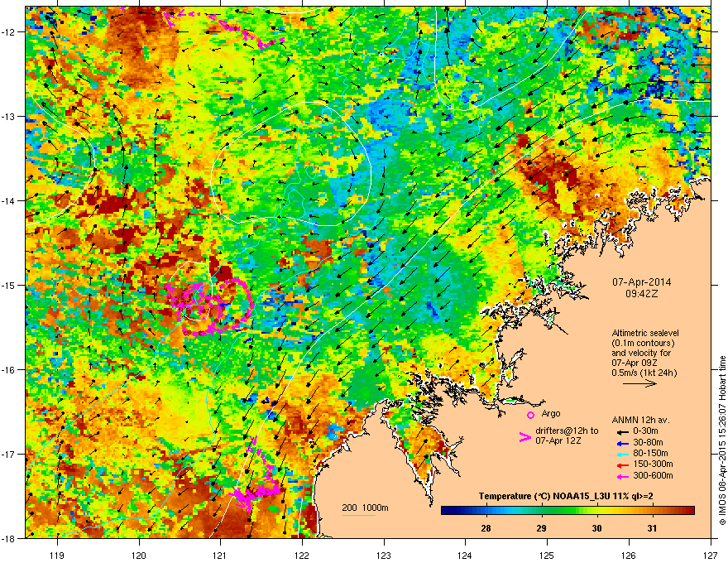Click the magenta Argo circle legend marker
The height and width of the screenshot is (563, 728).
(530, 415)
